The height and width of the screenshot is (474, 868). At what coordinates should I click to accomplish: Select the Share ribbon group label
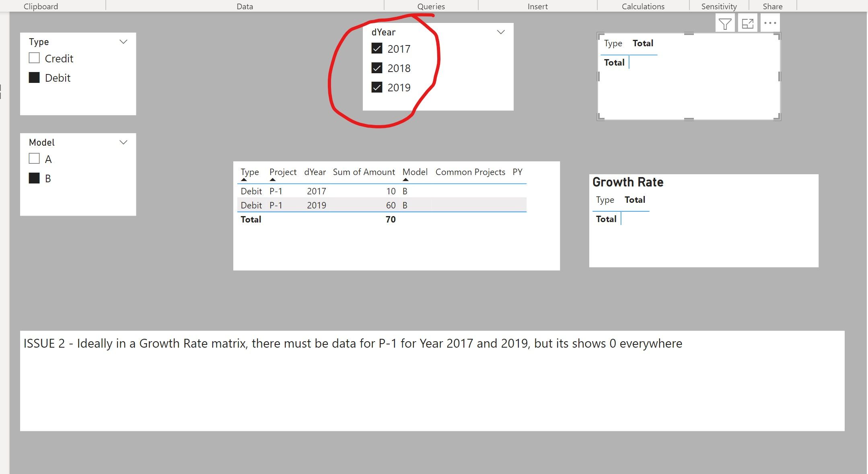tap(772, 6)
